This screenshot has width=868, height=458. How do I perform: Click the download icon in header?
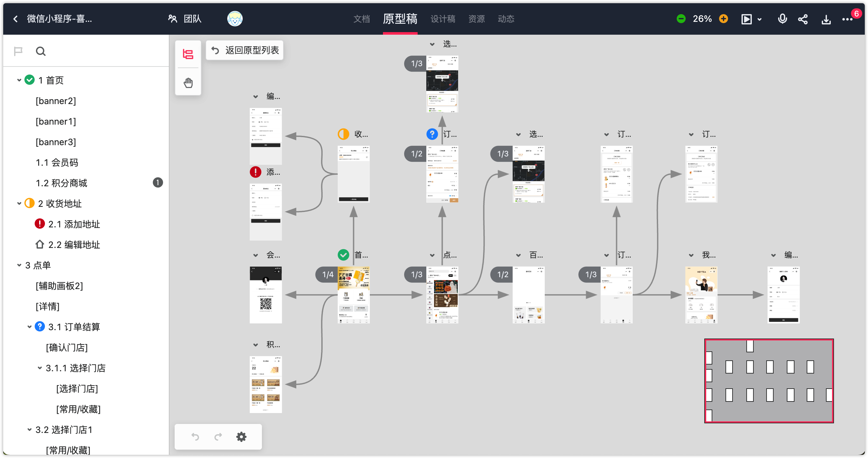coord(826,20)
